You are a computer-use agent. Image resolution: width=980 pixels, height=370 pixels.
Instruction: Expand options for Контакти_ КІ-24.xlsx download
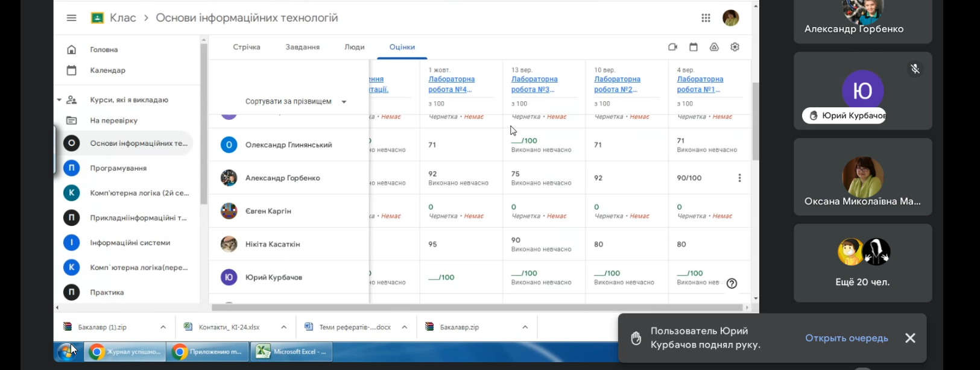point(283,327)
